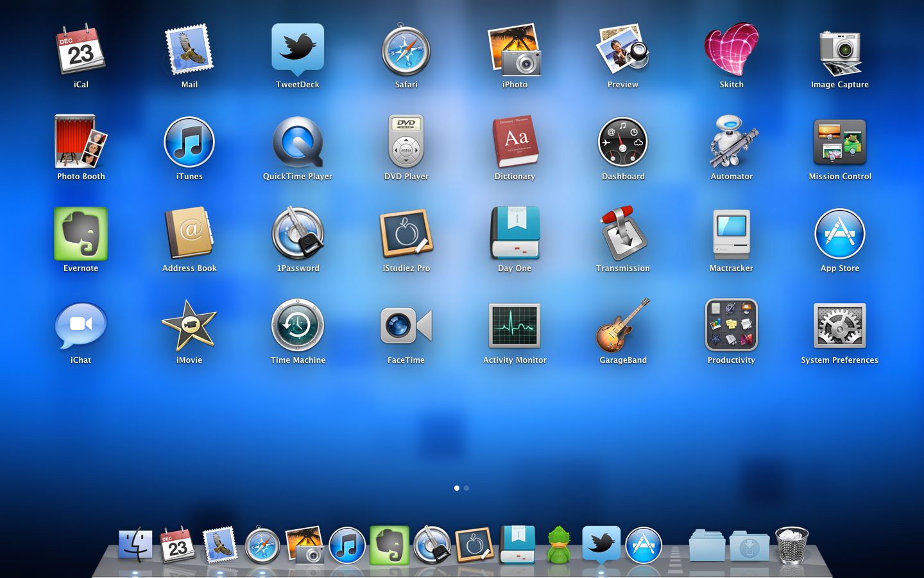Launch Safari from the Launchpad grid
This screenshot has width=924, height=578.
[x=406, y=50]
